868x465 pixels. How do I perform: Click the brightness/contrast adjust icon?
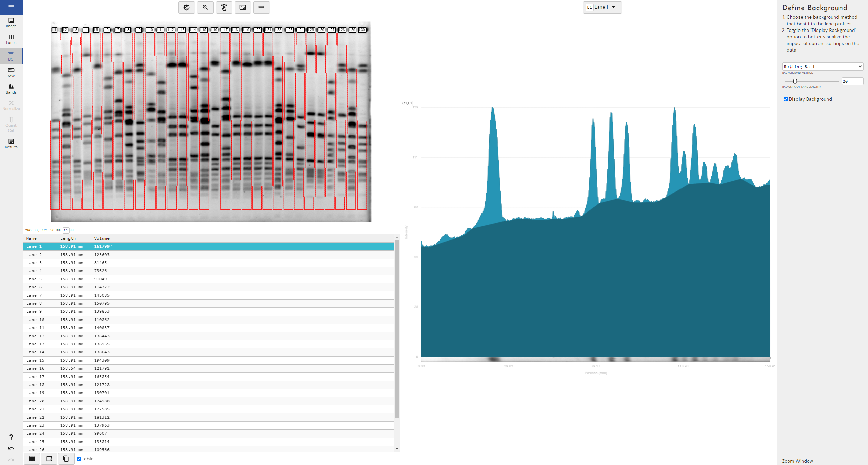(186, 7)
